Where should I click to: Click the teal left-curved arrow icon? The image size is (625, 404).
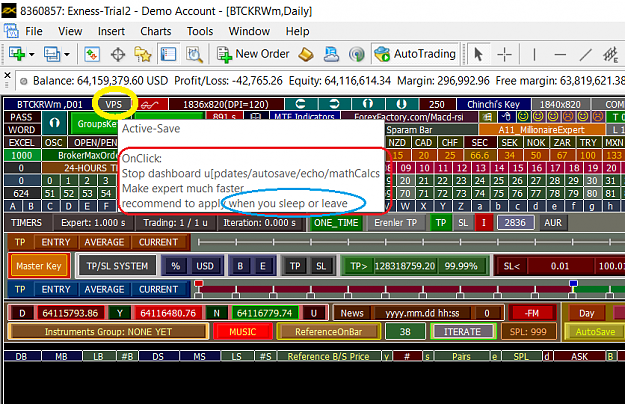point(300,104)
